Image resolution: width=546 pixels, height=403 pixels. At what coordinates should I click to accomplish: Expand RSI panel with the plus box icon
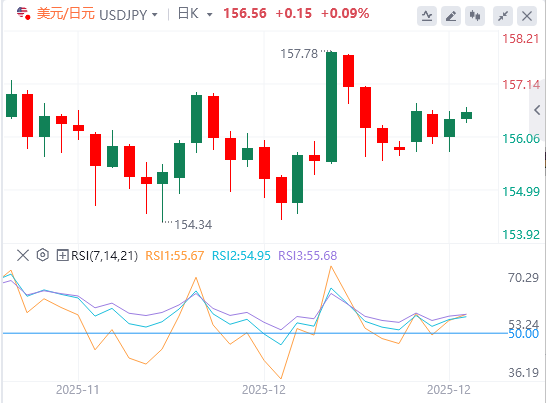coord(62,255)
